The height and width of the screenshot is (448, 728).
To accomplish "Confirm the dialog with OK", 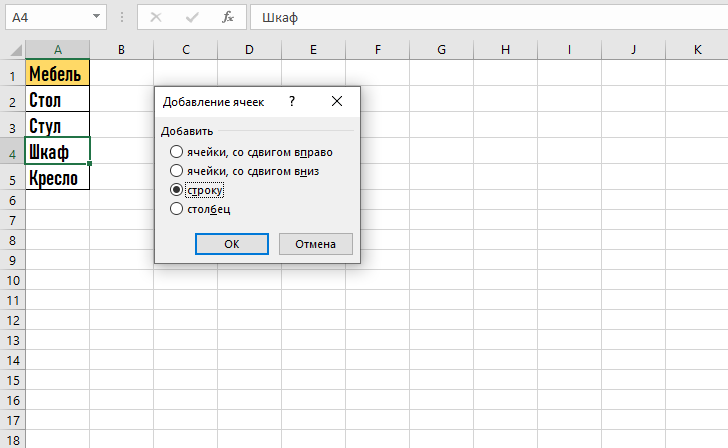I will click(x=232, y=244).
